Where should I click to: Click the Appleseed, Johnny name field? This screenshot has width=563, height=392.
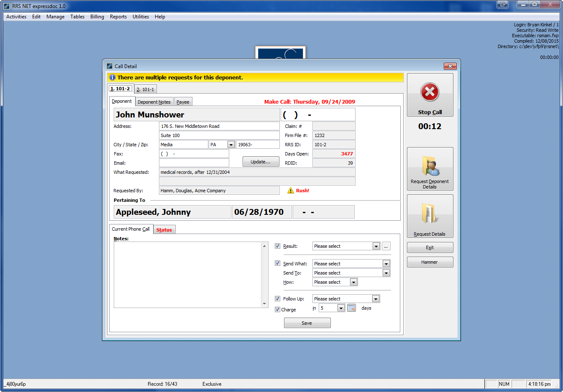click(x=172, y=212)
